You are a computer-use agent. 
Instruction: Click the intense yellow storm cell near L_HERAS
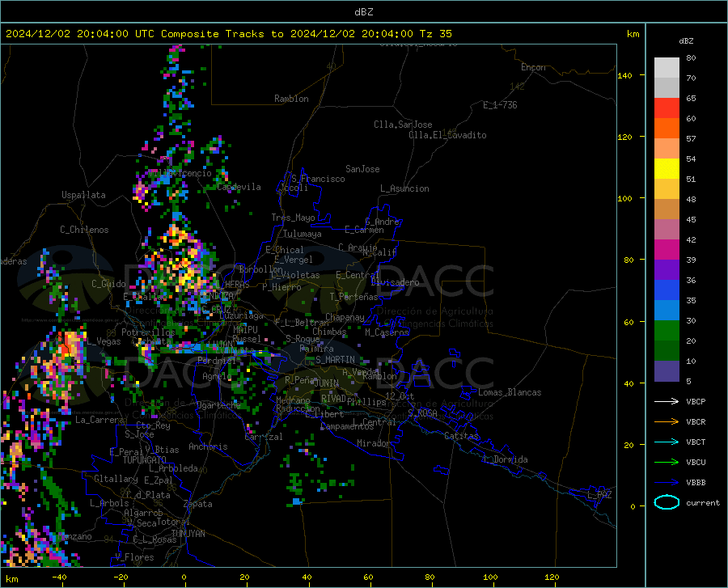point(186,272)
